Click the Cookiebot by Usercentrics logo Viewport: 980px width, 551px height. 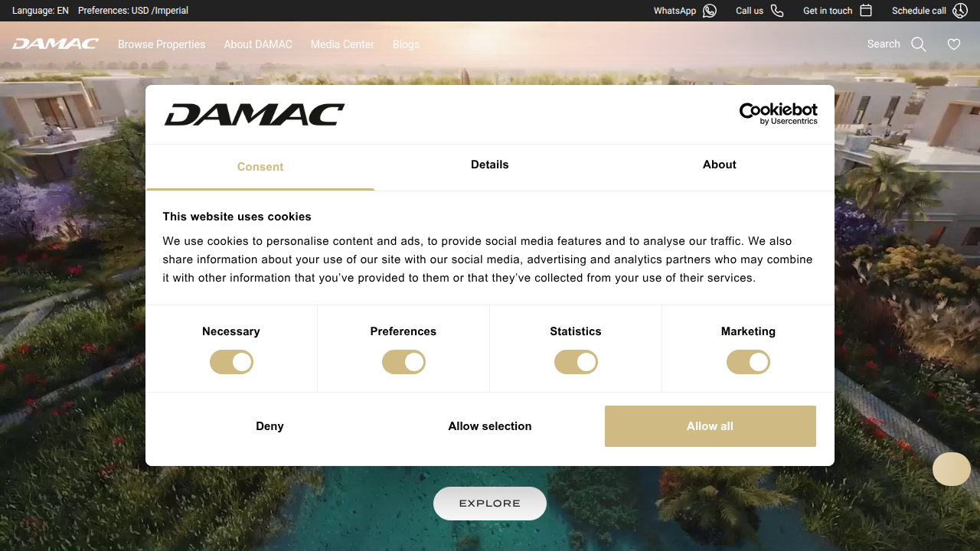[778, 113]
